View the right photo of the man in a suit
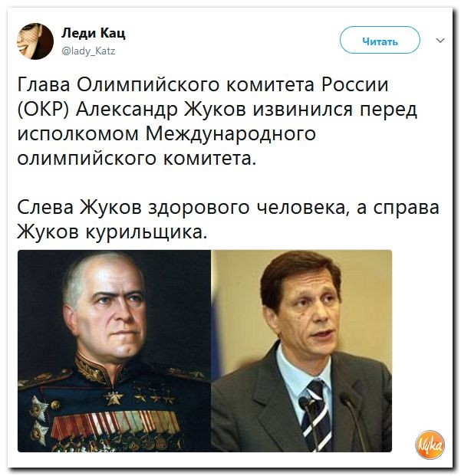This screenshot has height=476, width=461. 301,351
